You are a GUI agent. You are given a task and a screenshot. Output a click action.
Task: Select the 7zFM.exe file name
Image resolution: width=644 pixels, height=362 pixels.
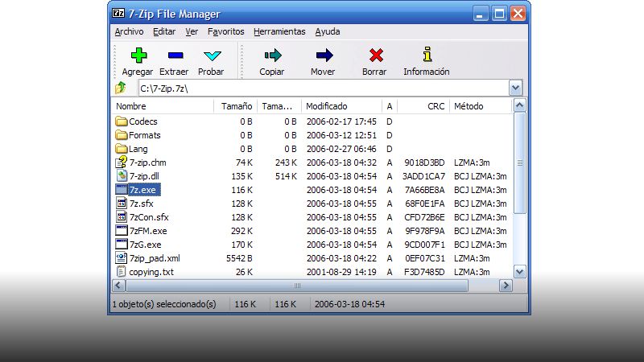pos(148,231)
